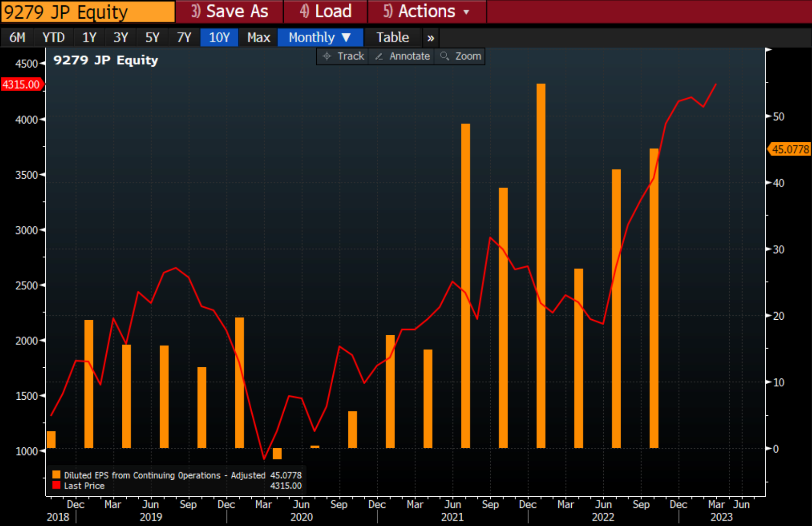Switch to Table view
This screenshot has width=812, height=526.
pos(392,38)
